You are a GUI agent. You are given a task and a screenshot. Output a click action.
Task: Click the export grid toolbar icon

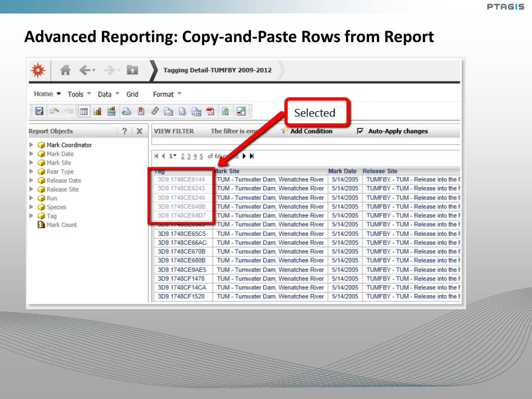coord(196,111)
